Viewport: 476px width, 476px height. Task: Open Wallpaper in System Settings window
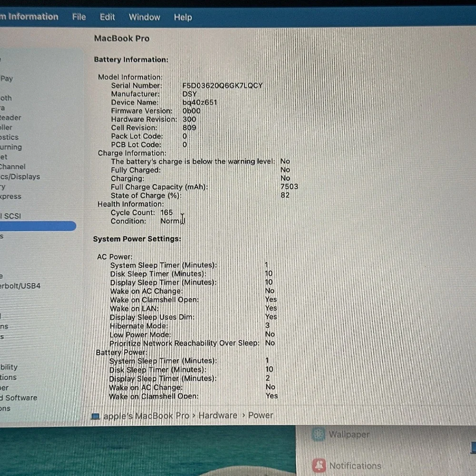[x=349, y=435]
